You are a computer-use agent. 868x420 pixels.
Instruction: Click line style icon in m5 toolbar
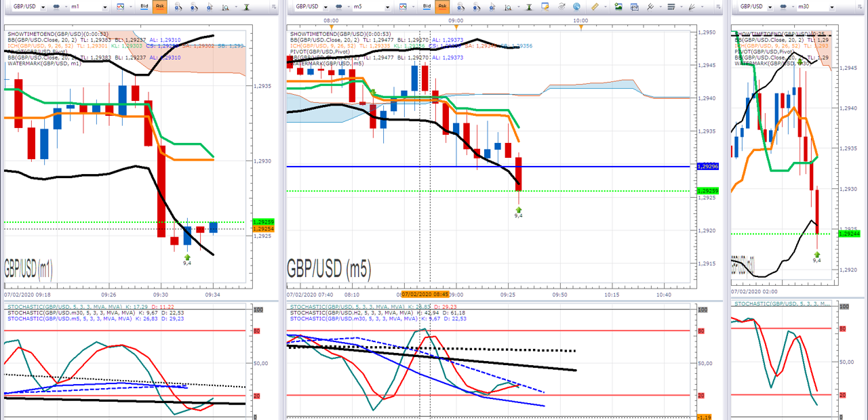670,6
